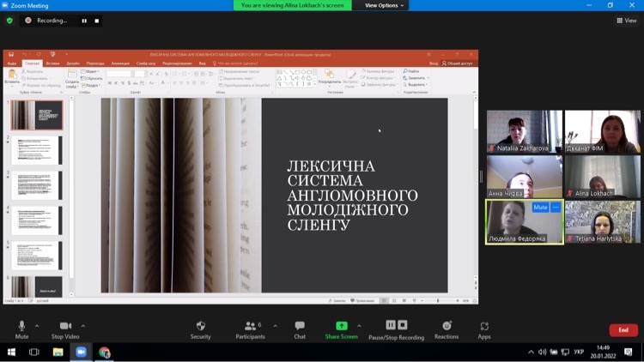Open the Security options
644x362 pixels.
click(x=200, y=329)
